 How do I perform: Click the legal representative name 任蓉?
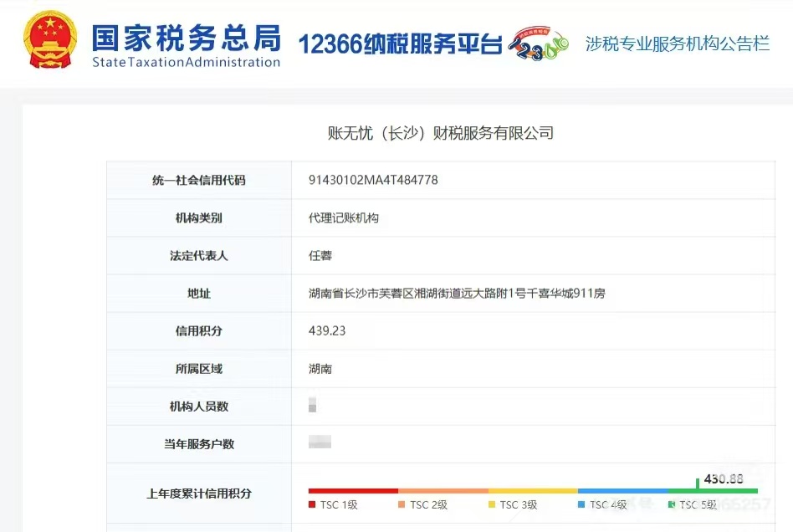pos(320,255)
